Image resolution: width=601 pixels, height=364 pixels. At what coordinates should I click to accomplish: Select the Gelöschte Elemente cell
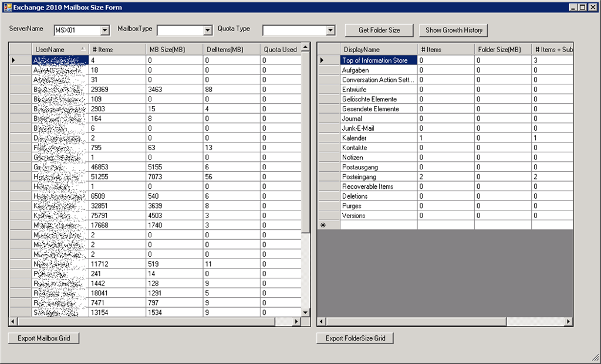(x=379, y=99)
